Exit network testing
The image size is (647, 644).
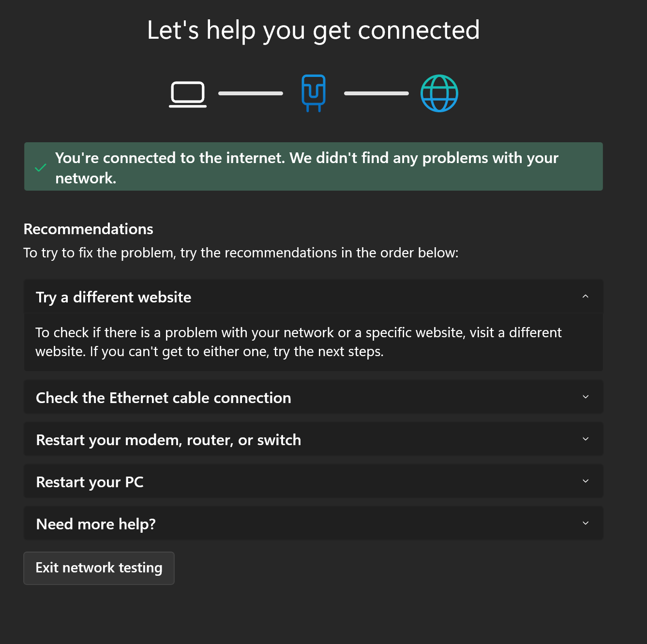pos(99,568)
